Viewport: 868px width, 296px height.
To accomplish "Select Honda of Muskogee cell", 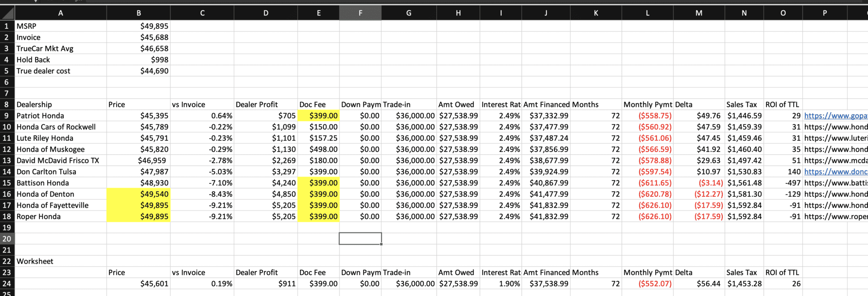I will point(61,149).
